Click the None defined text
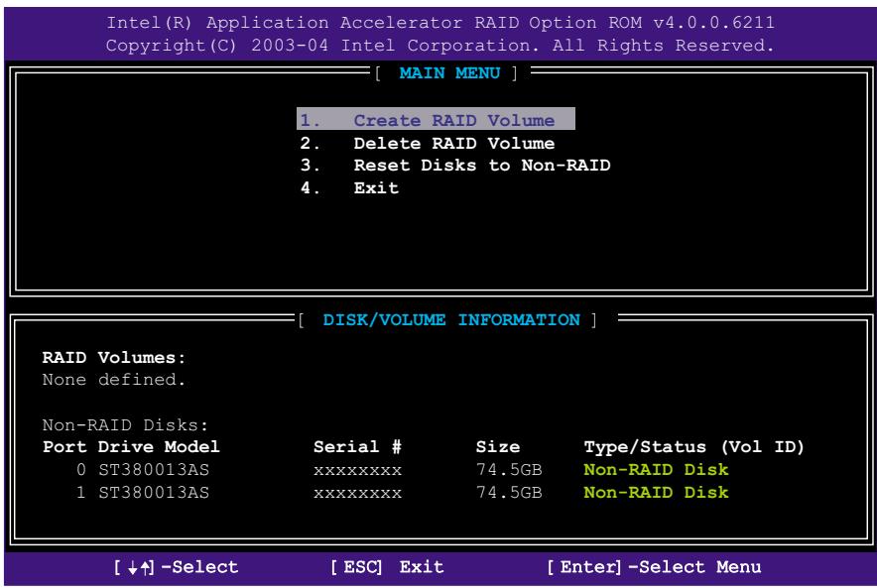This screenshot has width=877, height=588. 113,380
